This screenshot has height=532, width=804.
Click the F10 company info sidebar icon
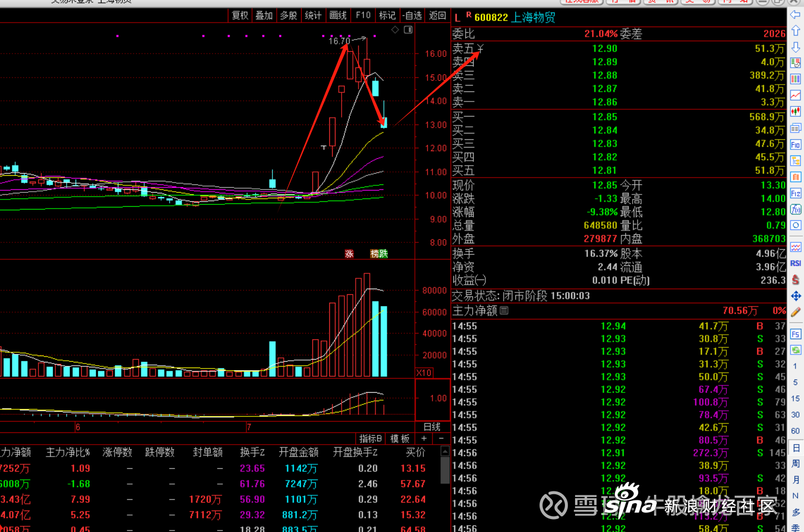[796, 145]
